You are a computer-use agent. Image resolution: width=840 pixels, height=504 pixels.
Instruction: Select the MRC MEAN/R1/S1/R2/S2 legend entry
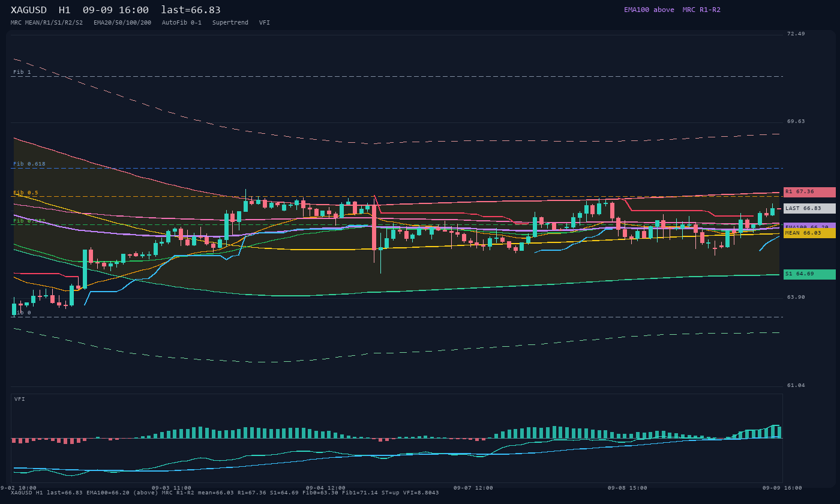(47, 23)
